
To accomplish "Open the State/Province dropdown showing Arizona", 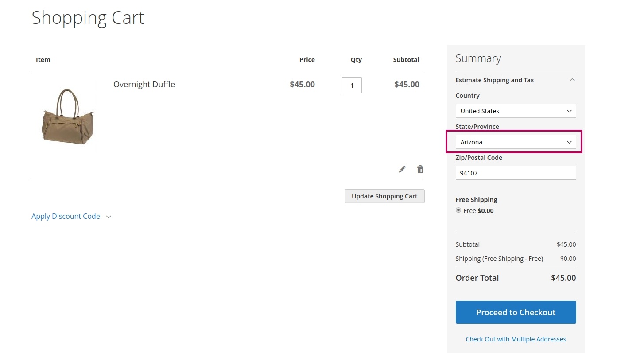I will tap(516, 142).
